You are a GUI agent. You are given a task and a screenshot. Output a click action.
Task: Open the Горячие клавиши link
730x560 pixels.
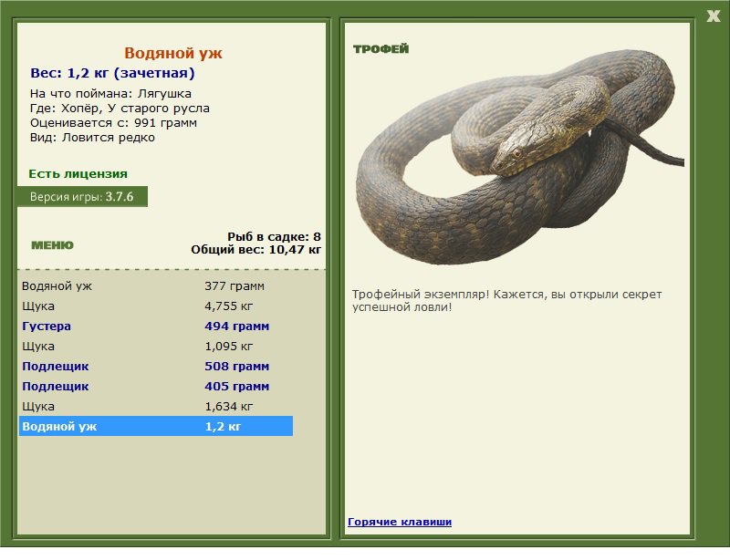click(x=400, y=522)
